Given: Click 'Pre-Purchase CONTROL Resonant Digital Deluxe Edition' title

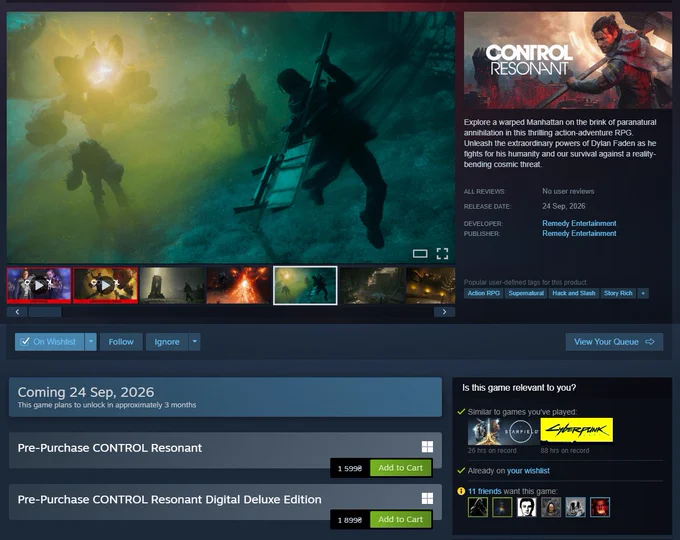Looking at the screenshot, I should click(170, 499).
